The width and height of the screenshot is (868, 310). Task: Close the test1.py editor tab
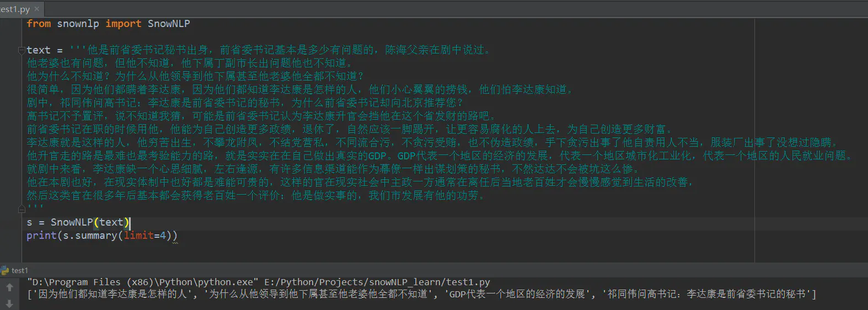click(x=37, y=9)
